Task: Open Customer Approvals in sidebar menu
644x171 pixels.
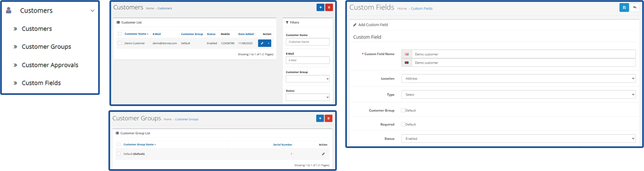Action: [50, 65]
